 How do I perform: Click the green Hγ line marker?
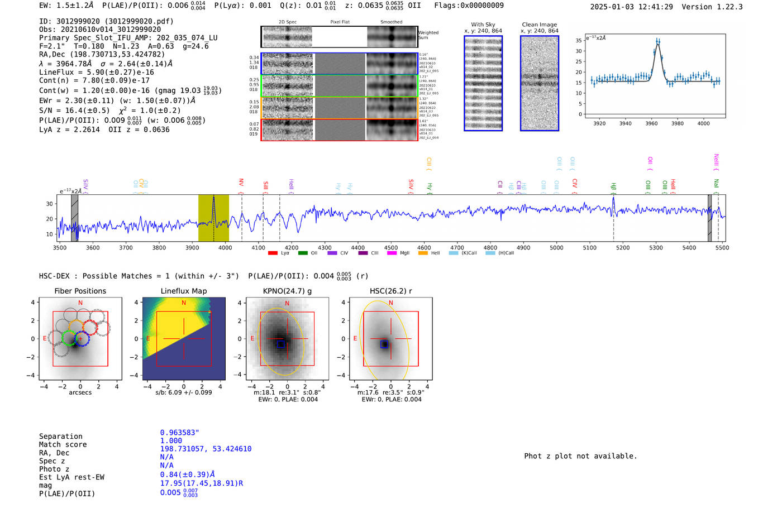(x=430, y=188)
